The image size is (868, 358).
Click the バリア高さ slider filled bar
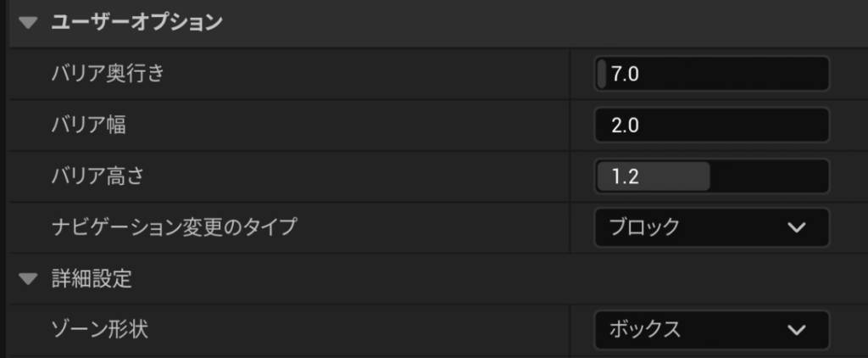pyautogui.click(x=653, y=176)
